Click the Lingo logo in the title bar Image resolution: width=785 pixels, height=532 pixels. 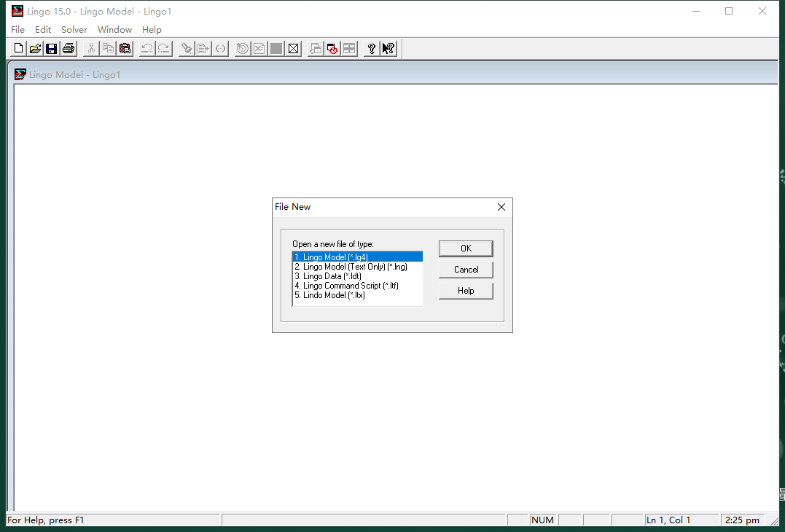(x=17, y=11)
